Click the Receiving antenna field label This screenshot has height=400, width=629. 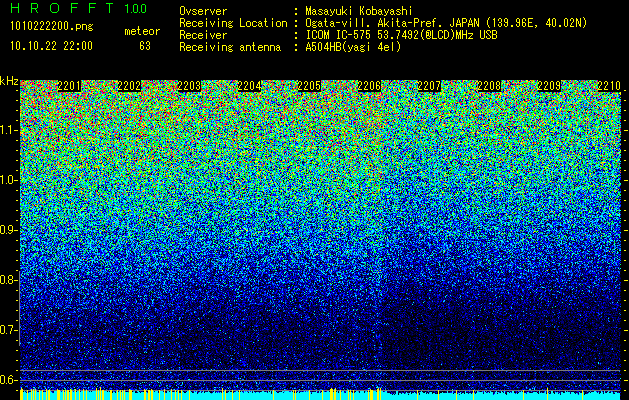230,47
